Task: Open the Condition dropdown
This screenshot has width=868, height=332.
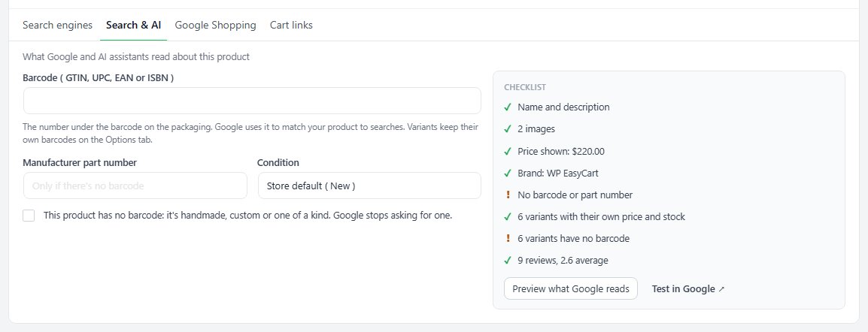Action: [x=369, y=186]
